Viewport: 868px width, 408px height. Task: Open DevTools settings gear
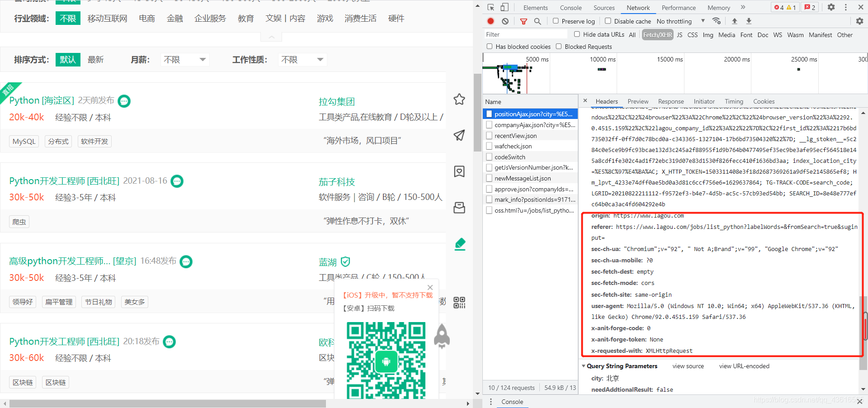tap(830, 7)
